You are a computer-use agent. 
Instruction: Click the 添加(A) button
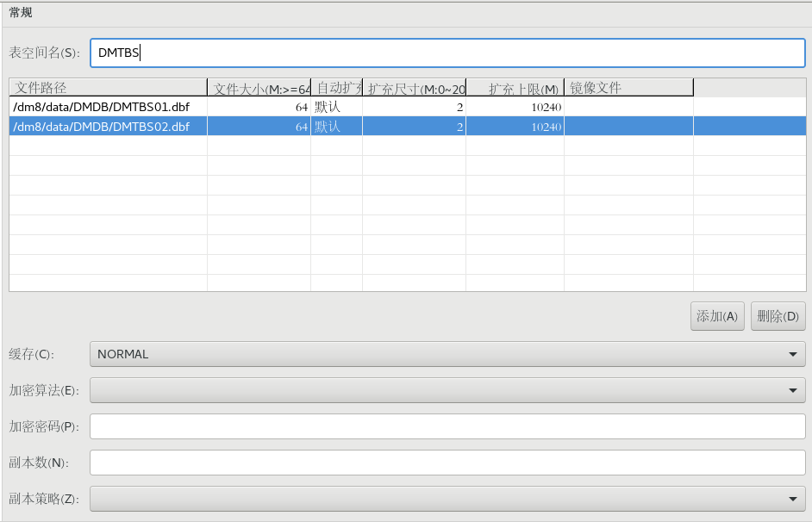coord(717,316)
